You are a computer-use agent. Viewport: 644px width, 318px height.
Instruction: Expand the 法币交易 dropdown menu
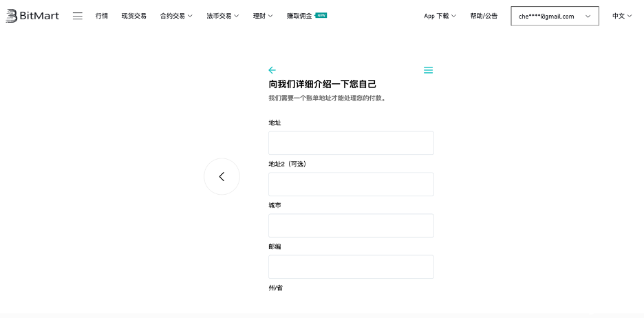coord(222,16)
